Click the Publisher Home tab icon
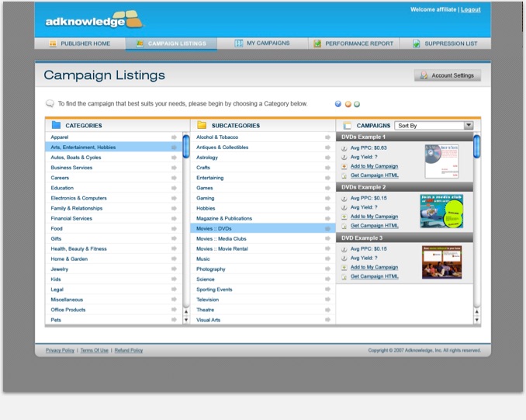This screenshot has height=420, width=526. point(53,43)
